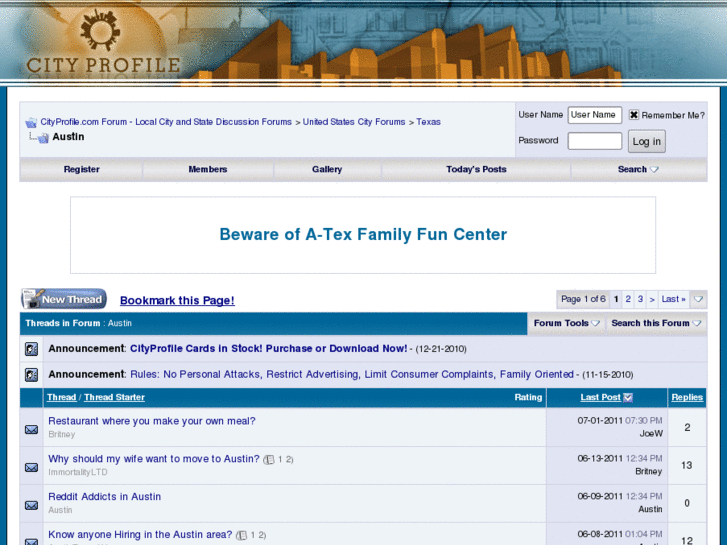Viewport: 727px width, 545px height.
Task: Open the Reddit Addicts in Austin thread
Action: point(104,497)
